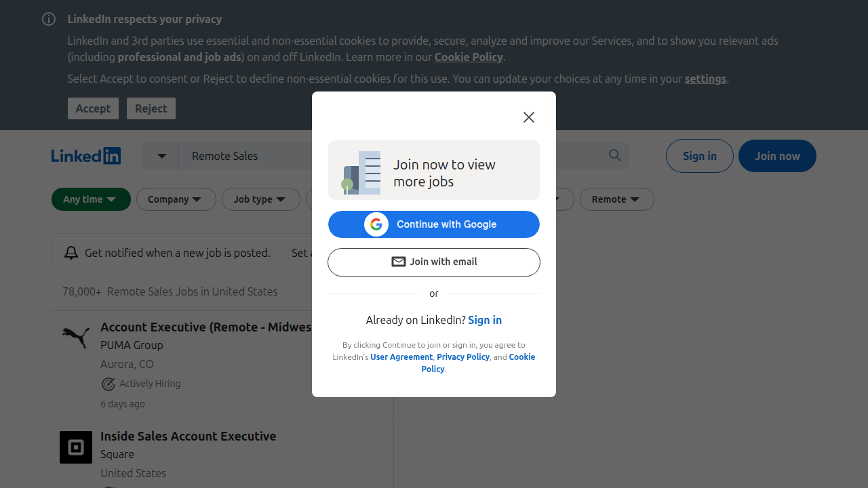Open Account Executive (Remote - Midwest) job
Image resolution: width=868 pixels, height=488 pixels.
(206, 327)
